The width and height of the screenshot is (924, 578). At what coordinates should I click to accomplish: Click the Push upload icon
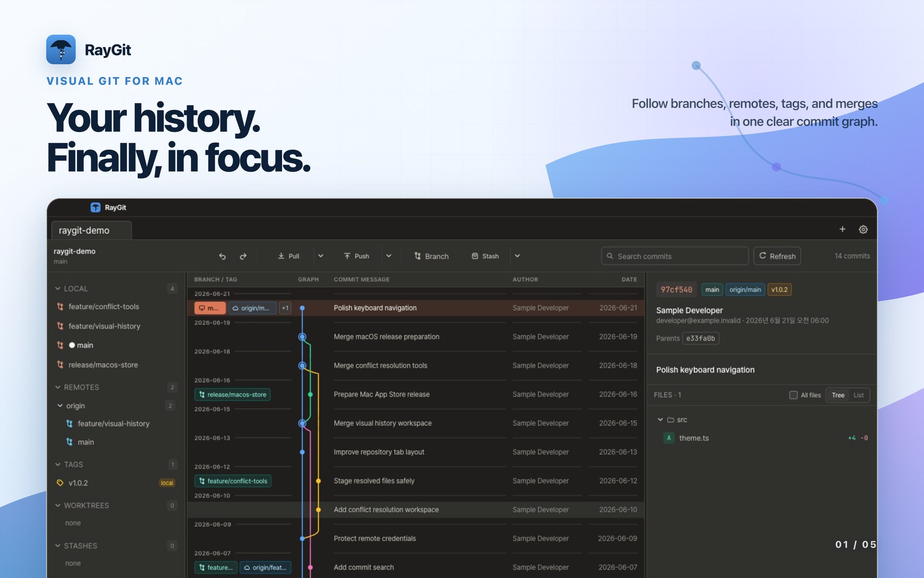tap(347, 256)
